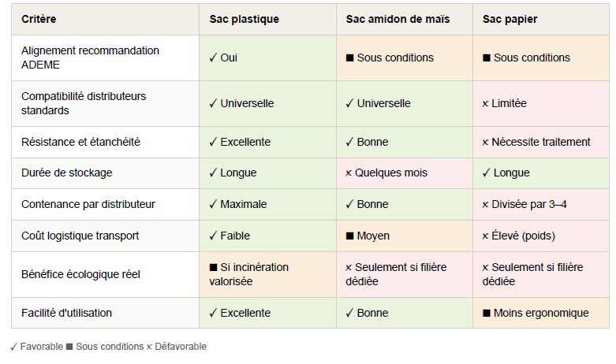The height and width of the screenshot is (364, 616).
Task: Click the Favorable checkmark in the legend
Action: tap(13, 347)
